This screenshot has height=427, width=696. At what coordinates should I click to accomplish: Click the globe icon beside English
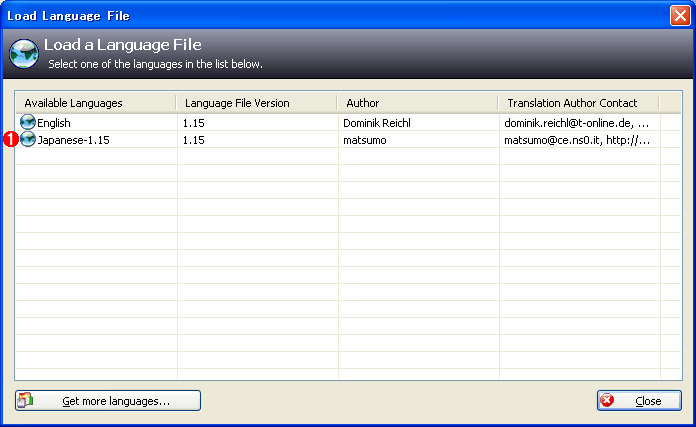tap(28, 122)
